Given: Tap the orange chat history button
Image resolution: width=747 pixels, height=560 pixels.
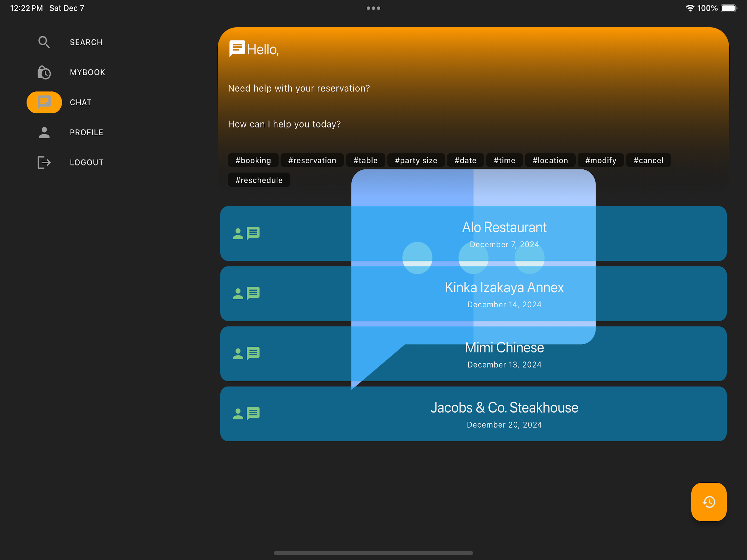Looking at the screenshot, I should tap(708, 502).
